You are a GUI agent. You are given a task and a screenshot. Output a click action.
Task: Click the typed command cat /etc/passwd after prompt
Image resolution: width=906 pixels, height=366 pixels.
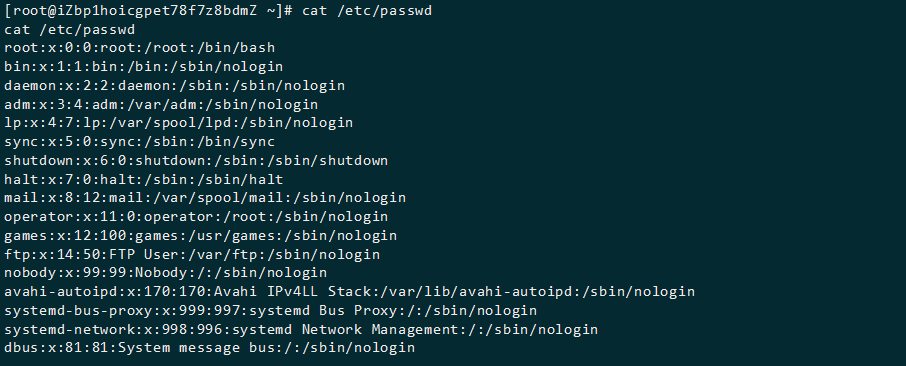point(367,11)
